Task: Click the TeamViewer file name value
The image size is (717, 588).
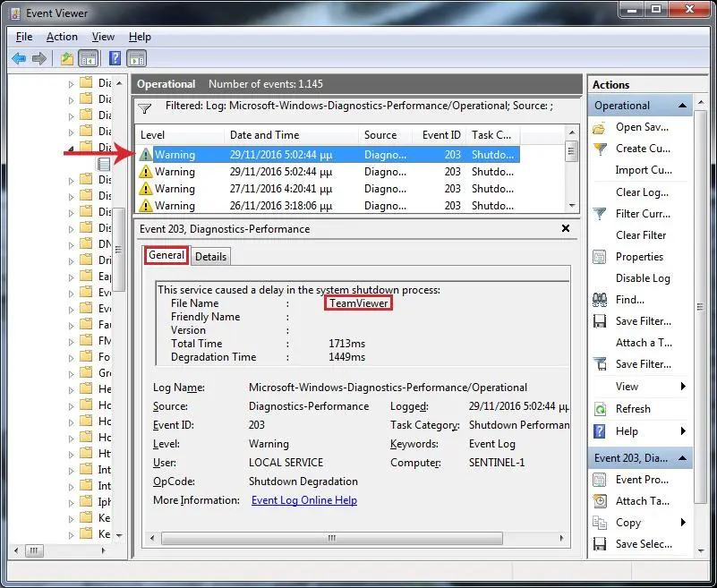Action: (358, 303)
